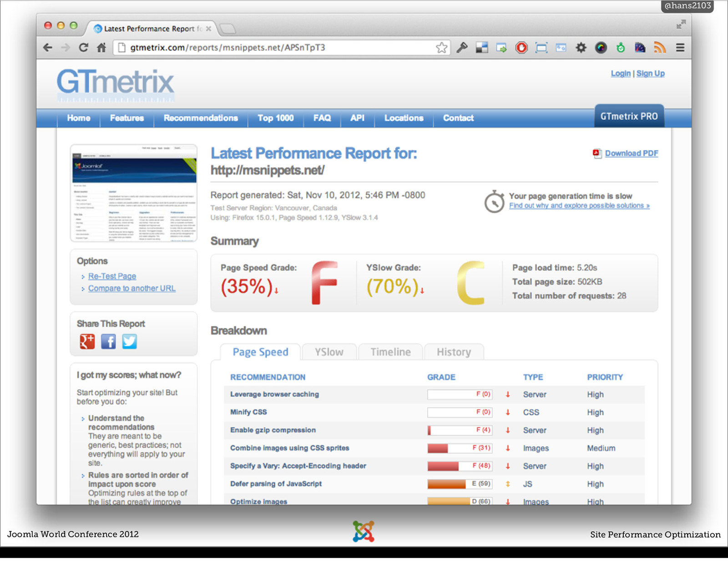Image resolution: width=728 pixels, height=561 pixels.
Task: Open the gear extension icon
Action: point(581,47)
